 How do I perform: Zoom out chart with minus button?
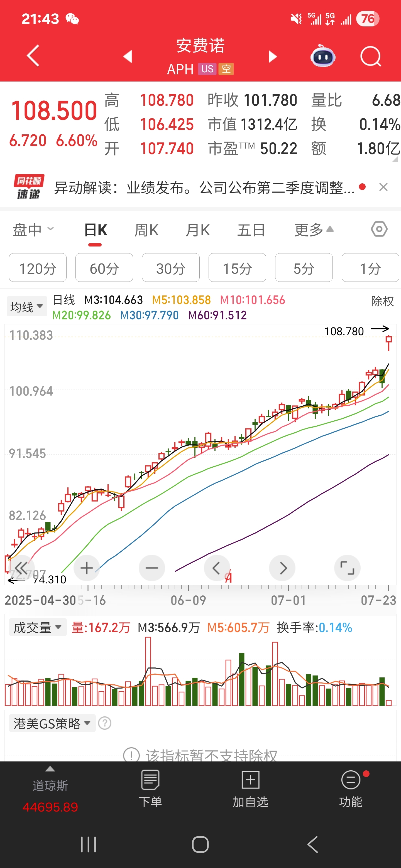pos(152,568)
